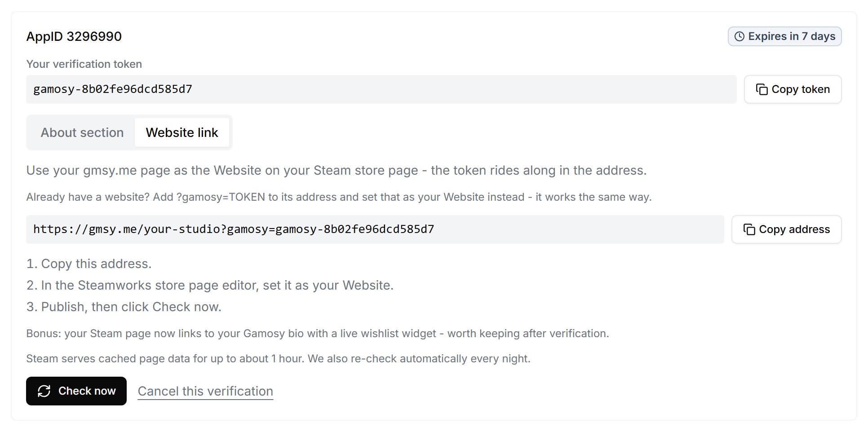Click the copy icon beside Copy address

click(749, 229)
